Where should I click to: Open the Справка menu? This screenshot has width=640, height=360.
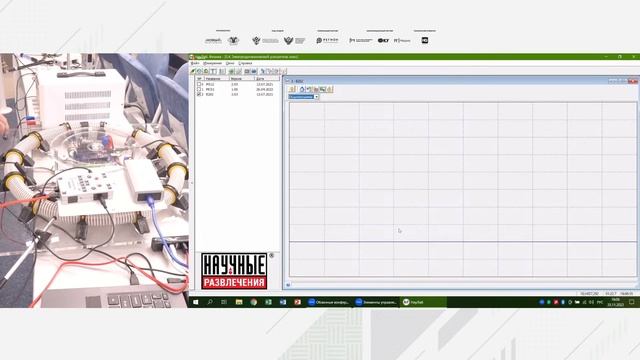(245, 63)
